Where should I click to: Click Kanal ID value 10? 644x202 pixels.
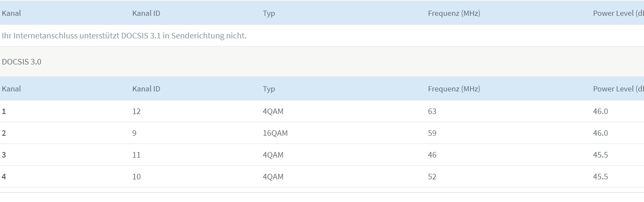click(x=137, y=177)
